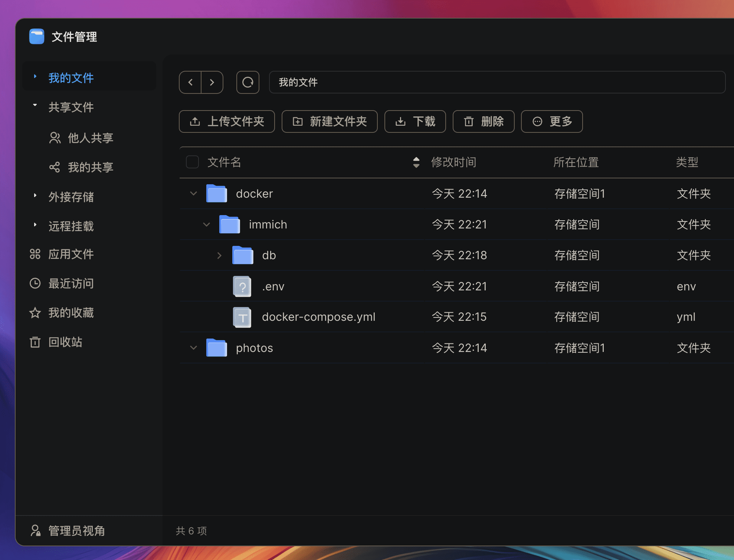Click the 下载 download button
The width and height of the screenshot is (734, 560).
(x=416, y=122)
